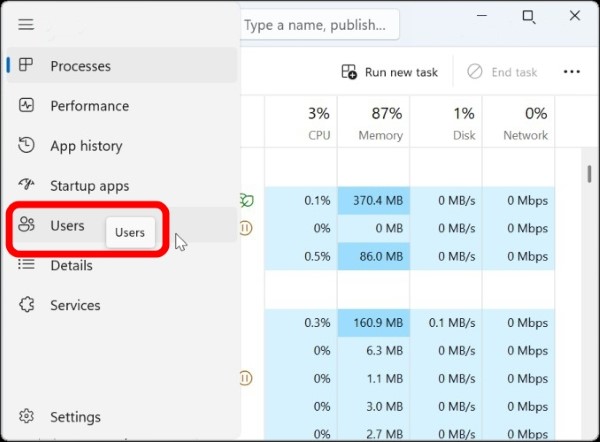Image resolution: width=600 pixels, height=442 pixels.
Task: Open Services via its puzzle icon
Action: pos(27,305)
